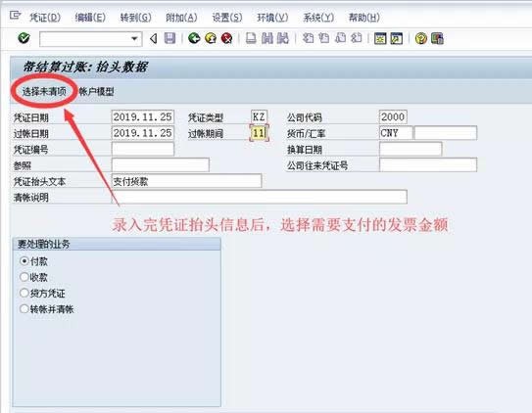Screen dimensions: 532x413
Task: Click the 帐户模型 button
Action: (x=96, y=91)
